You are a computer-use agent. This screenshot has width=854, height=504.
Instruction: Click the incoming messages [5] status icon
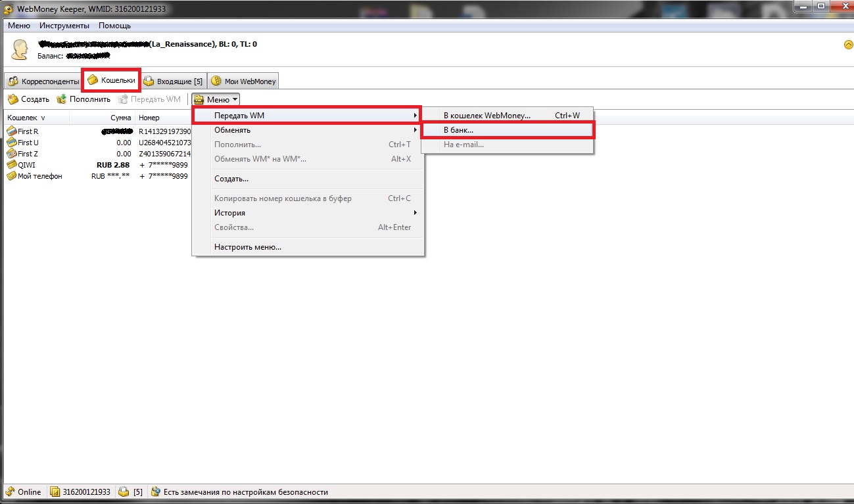click(130, 492)
